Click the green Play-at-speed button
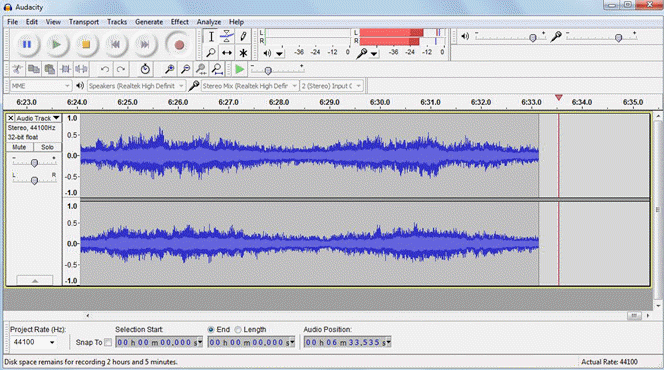Image resolution: width=664 pixels, height=370 pixels. click(x=239, y=69)
